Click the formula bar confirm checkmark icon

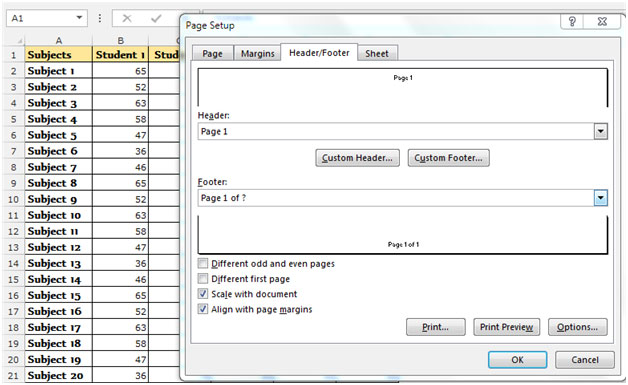pos(156,18)
